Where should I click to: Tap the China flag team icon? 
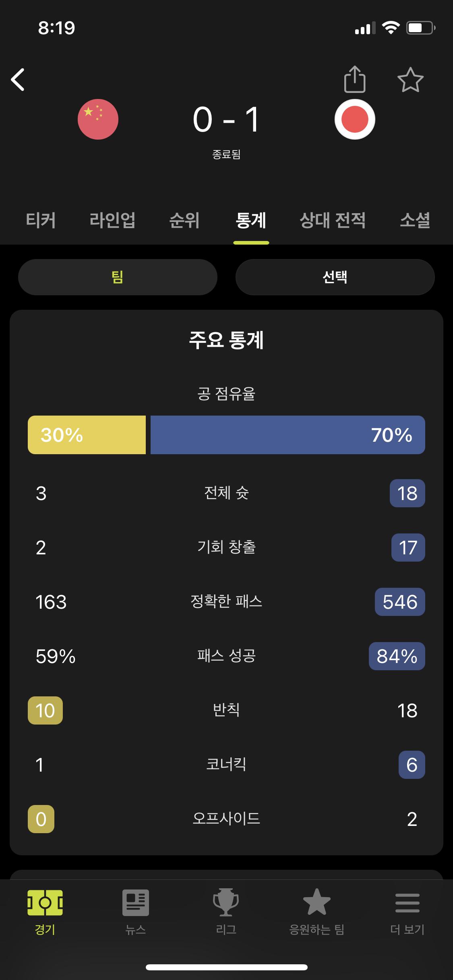(98, 119)
